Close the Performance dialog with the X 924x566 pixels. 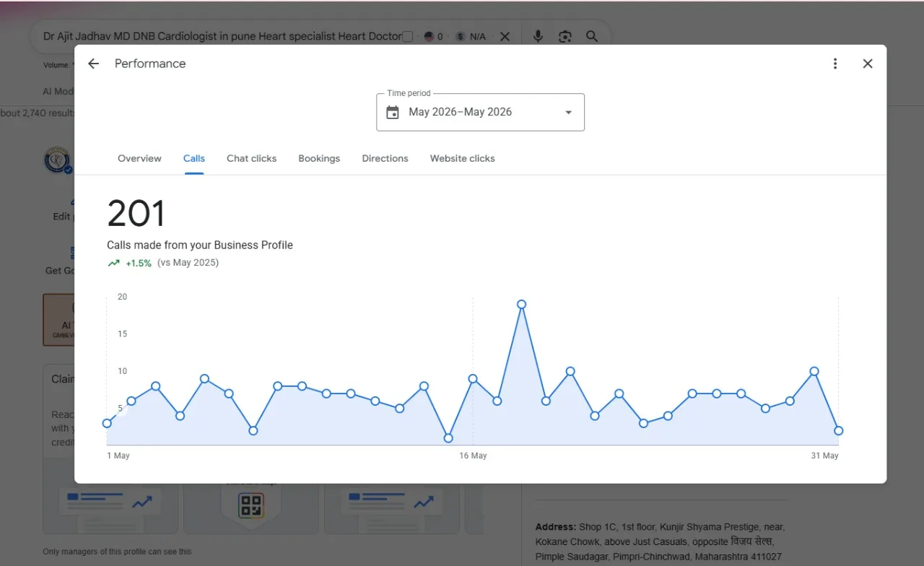(868, 64)
